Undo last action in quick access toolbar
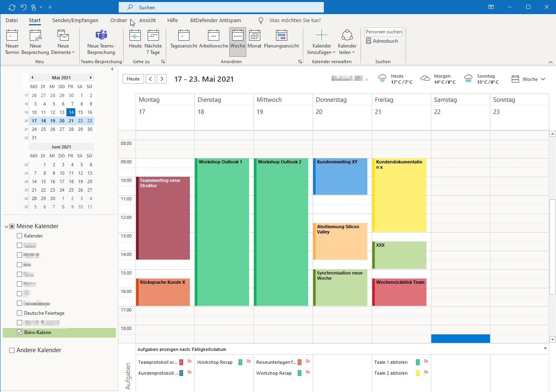556x392 pixels. click(23, 7)
